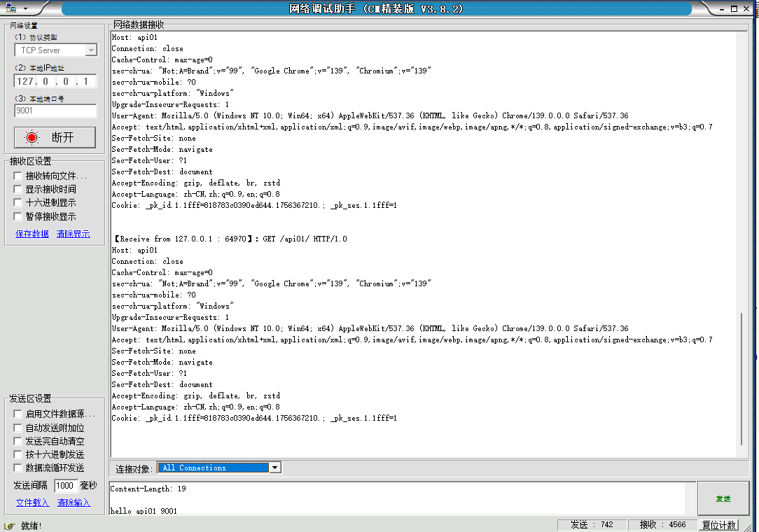Click the green 发送 send button
Image resolution: width=759 pixels, height=532 pixels.
point(723,498)
